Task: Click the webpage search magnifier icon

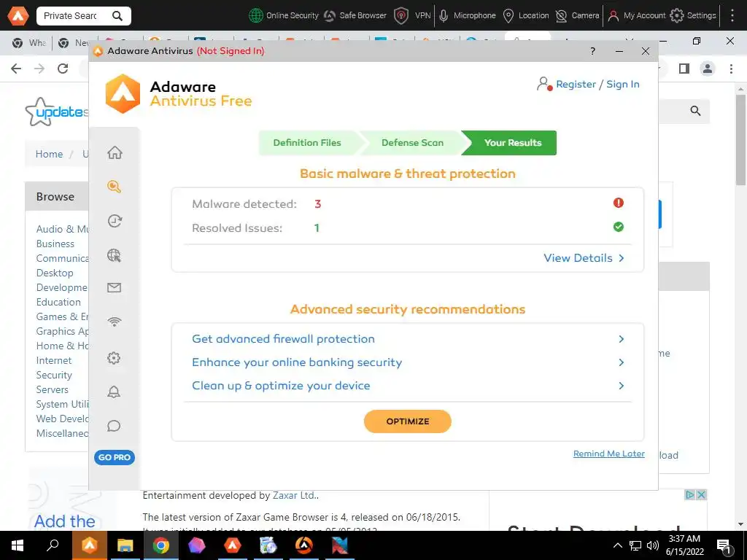Action: pos(695,111)
